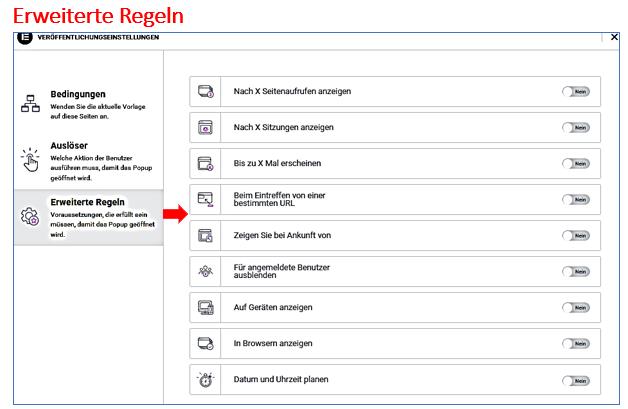
Task: Click the 'Zeigen Sie bei Ankunft von' icon
Action: (x=205, y=236)
